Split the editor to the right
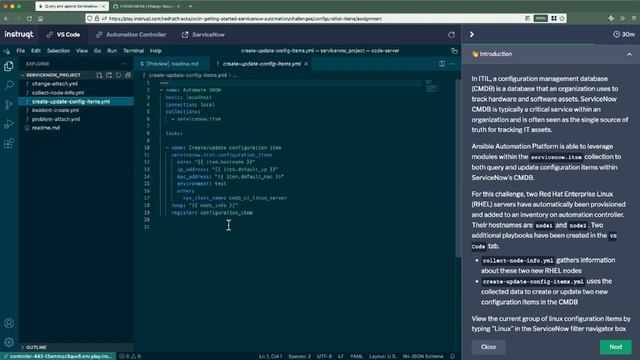This screenshot has height=360, width=640. pos(442,64)
